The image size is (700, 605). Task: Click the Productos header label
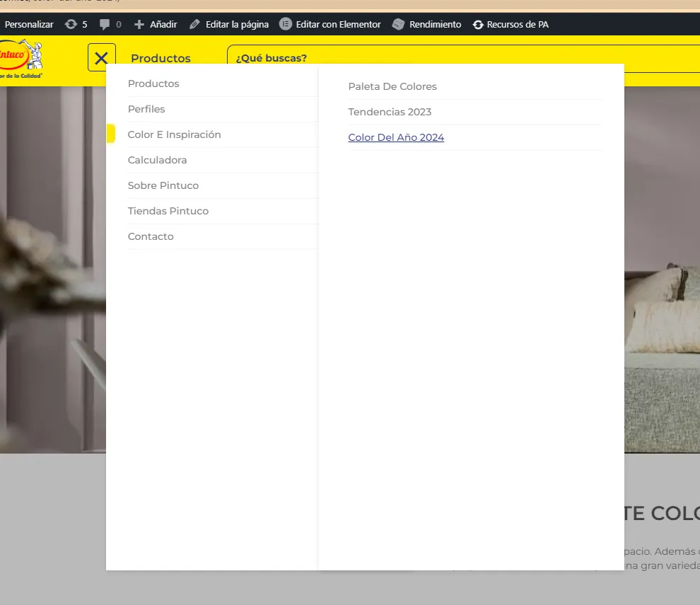point(161,58)
